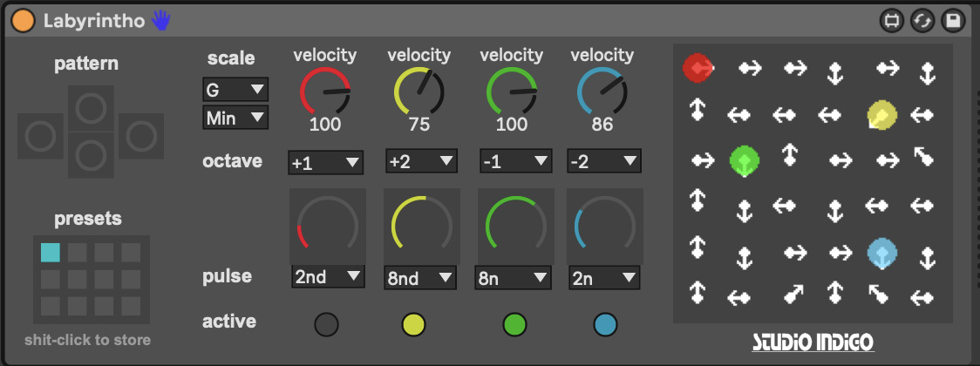
Task: Click the red velocity knob
Action: (325, 93)
